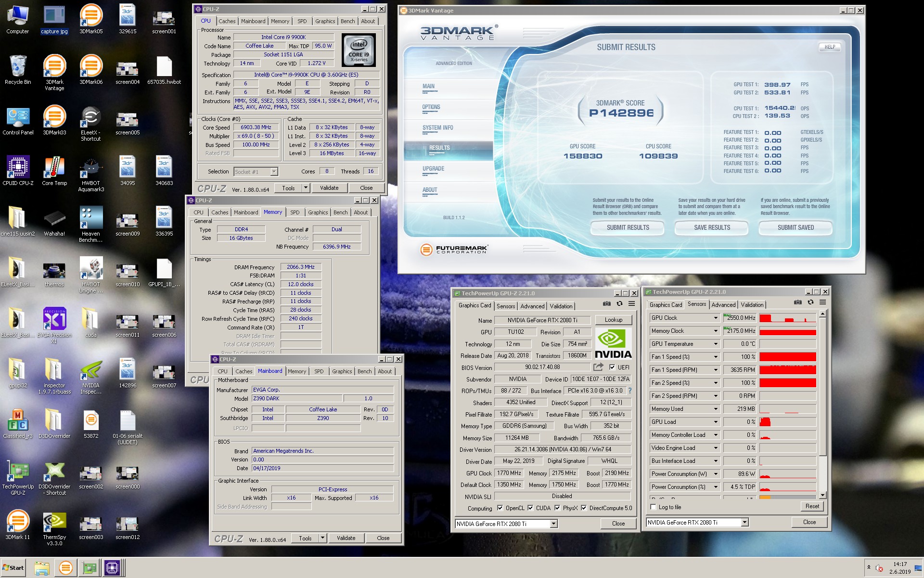Viewport: 924px width, 578px height.
Task: Click refresh icon in GPU-Z Sensors window
Action: (x=810, y=302)
